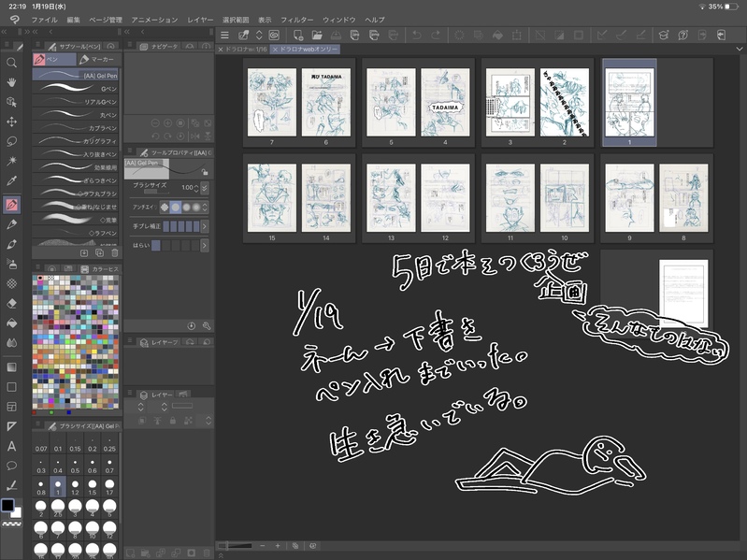Select the Move layer tool
Screen dimensions: 747x560
(x=11, y=122)
